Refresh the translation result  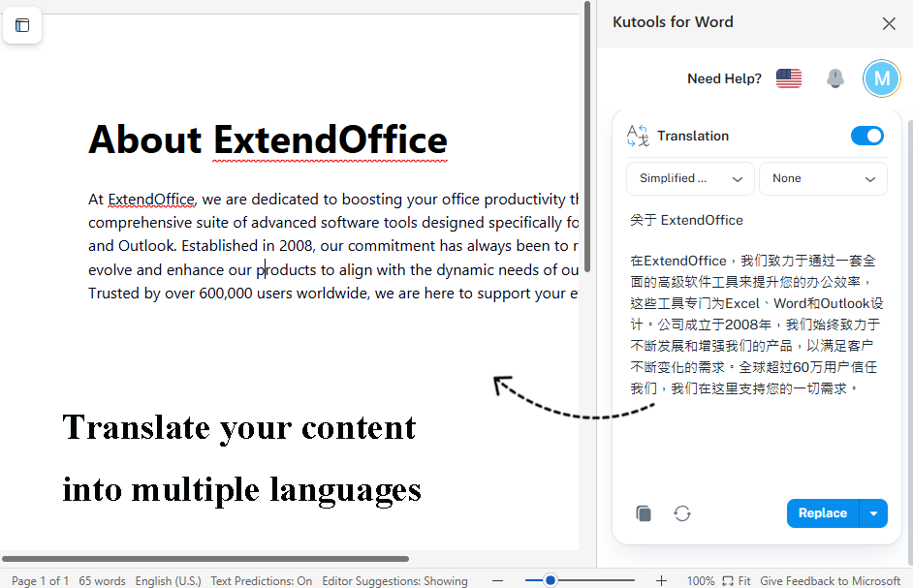point(682,513)
